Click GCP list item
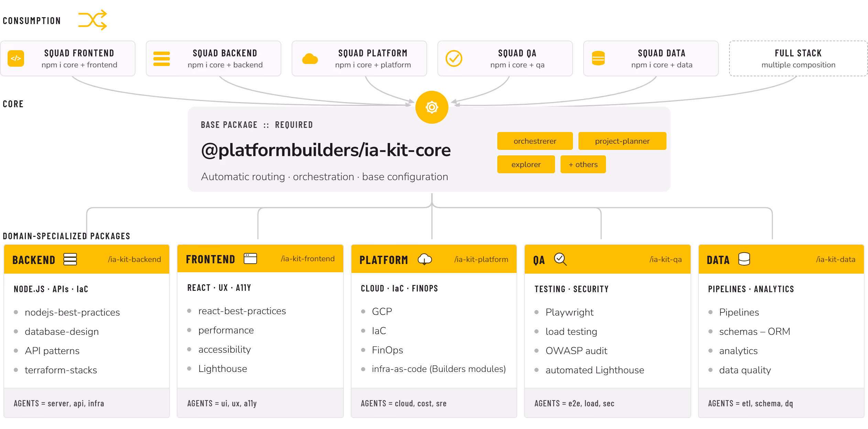Viewport: 868px width, 429px height. coord(382,311)
